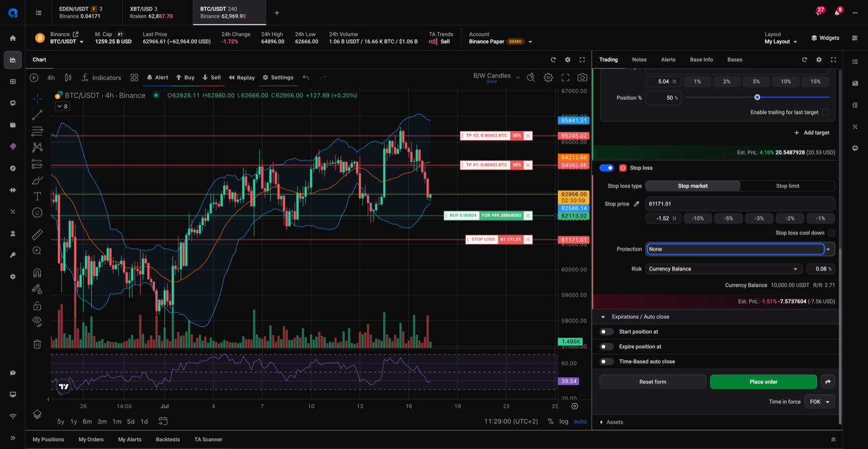Open the My Layout dropdown
The image size is (868, 449).
coord(781,42)
